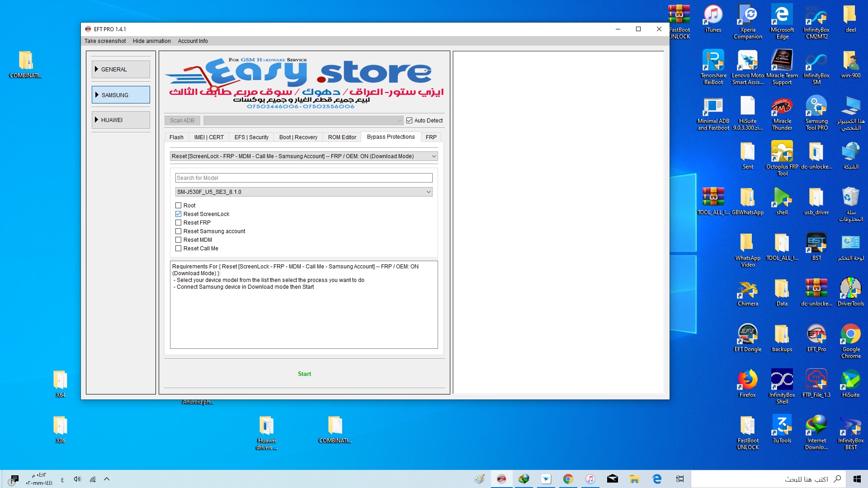Screen dimensions: 868x488
Task: Open the EFT_Pro desktop shortcut
Action: coord(816,338)
